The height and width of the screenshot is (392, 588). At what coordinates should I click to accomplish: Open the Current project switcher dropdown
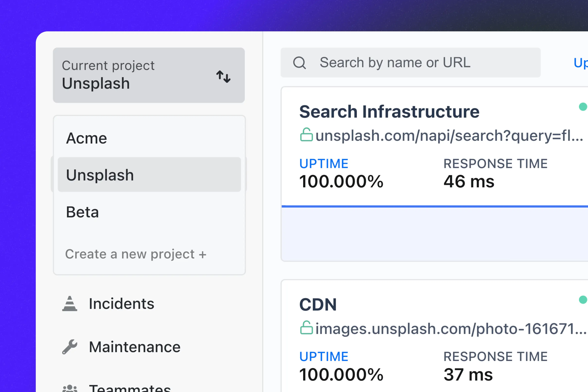tap(149, 75)
